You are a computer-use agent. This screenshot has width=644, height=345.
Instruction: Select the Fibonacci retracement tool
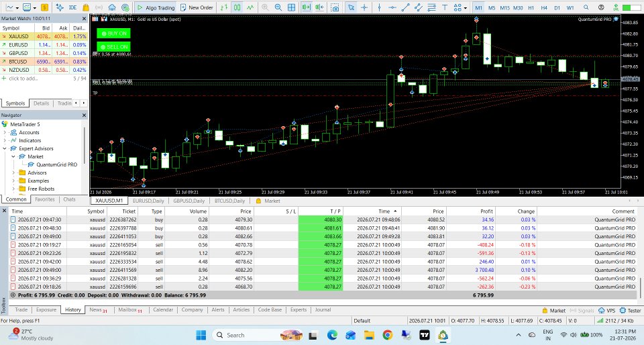point(431,7)
